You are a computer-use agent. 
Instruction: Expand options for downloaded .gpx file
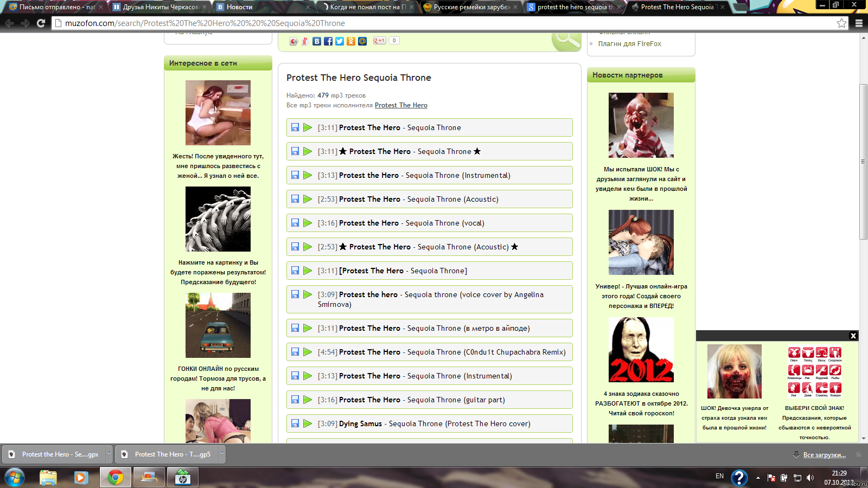[109, 454]
